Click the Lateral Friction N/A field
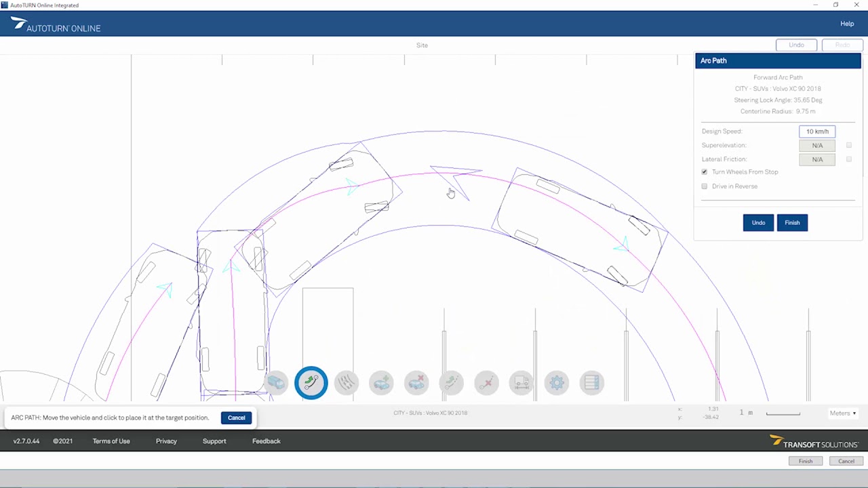Viewport: 868px width, 488px height. pyautogui.click(x=817, y=159)
